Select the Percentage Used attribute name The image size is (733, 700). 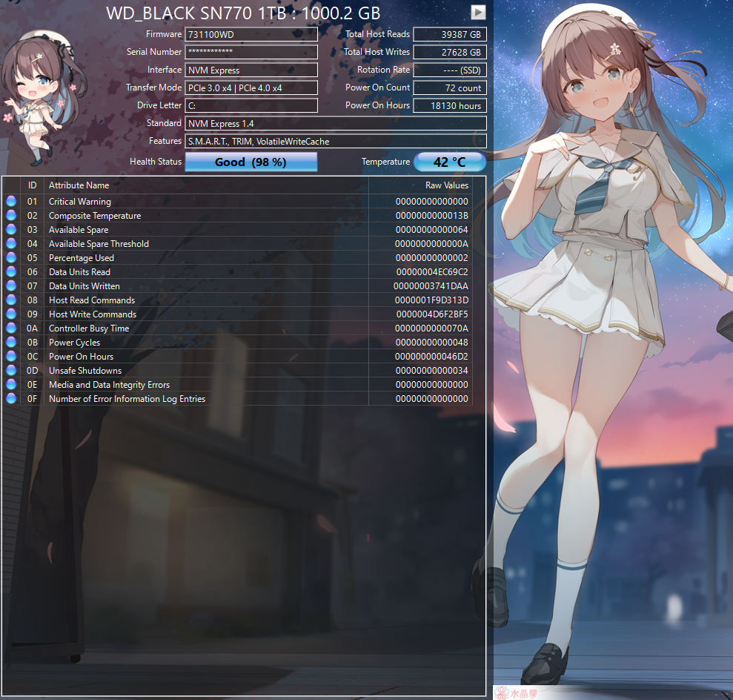click(x=82, y=257)
